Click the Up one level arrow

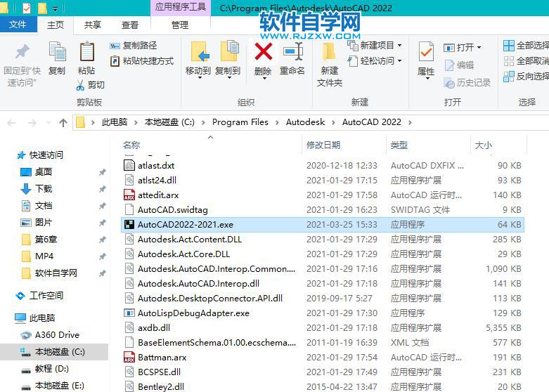click(x=63, y=123)
